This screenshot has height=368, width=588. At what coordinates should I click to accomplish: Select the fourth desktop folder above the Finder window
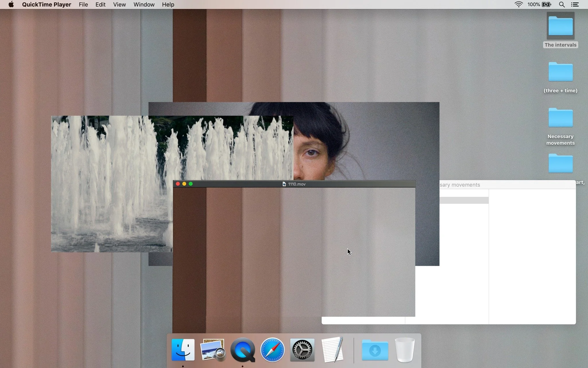point(560,163)
